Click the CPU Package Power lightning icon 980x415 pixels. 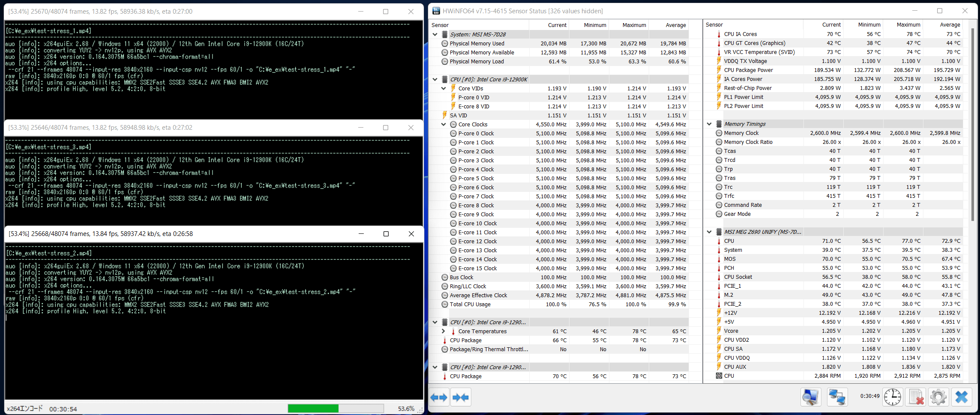(x=719, y=70)
